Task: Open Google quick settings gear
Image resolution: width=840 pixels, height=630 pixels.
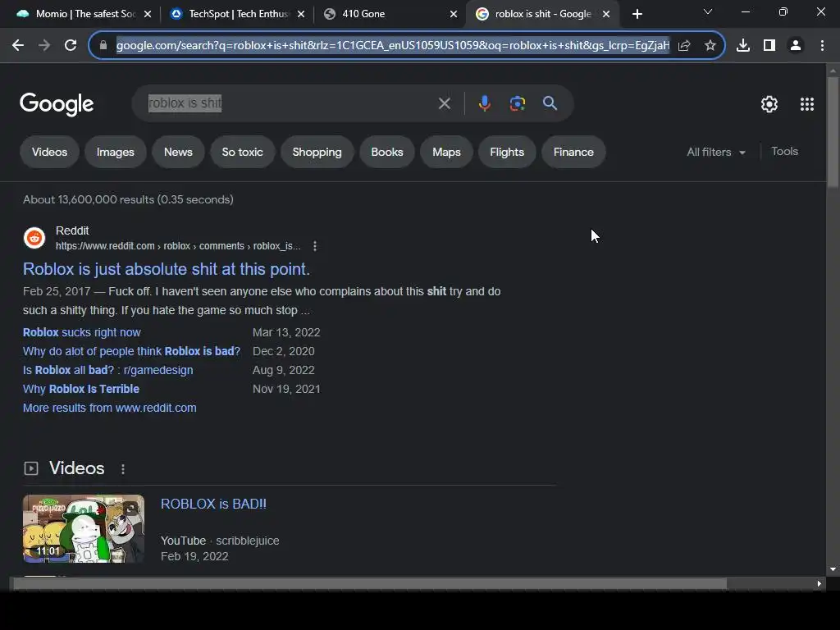Action: pyautogui.click(x=769, y=104)
